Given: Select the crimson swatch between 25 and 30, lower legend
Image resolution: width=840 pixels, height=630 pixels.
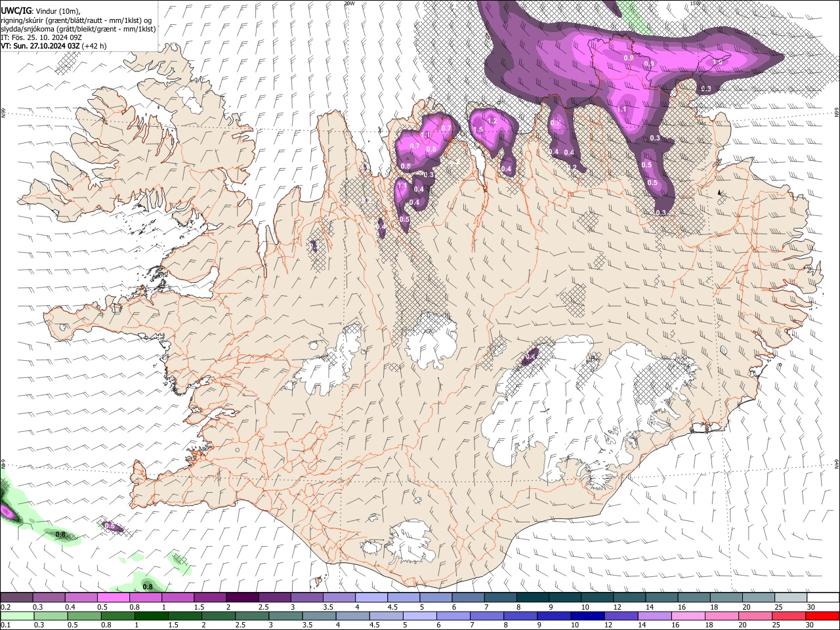Looking at the screenshot, I should pyautogui.click(x=789, y=616).
